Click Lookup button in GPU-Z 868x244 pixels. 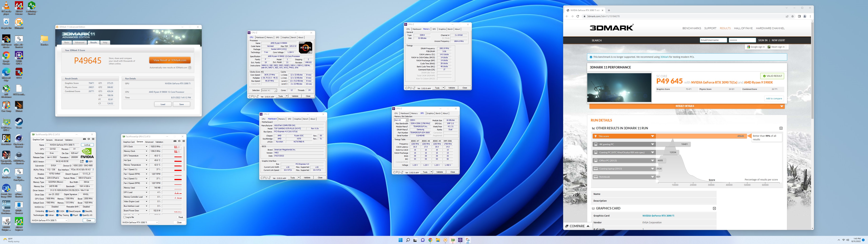tap(87, 145)
